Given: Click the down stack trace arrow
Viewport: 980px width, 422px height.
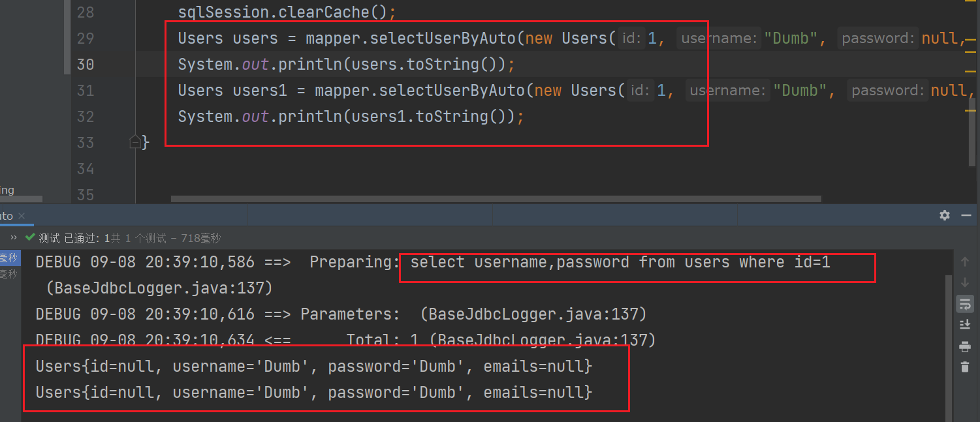Looking at the screenshot, I should 964,282.
